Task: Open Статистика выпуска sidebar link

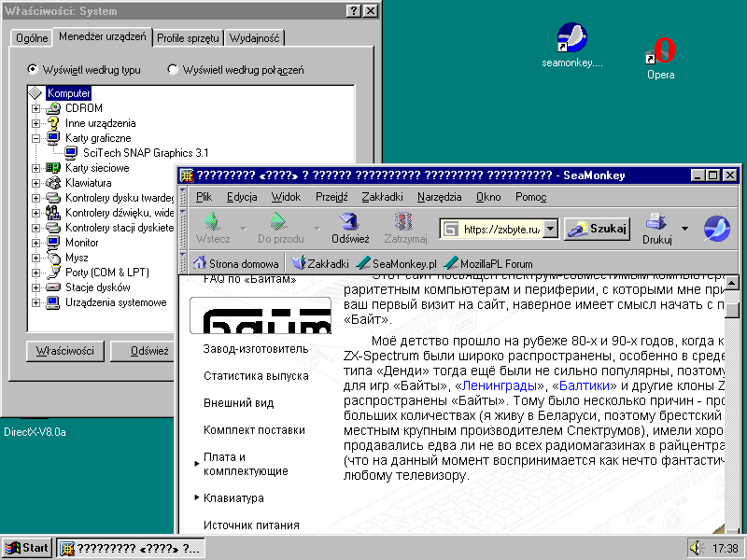Action: click(256, 376)
